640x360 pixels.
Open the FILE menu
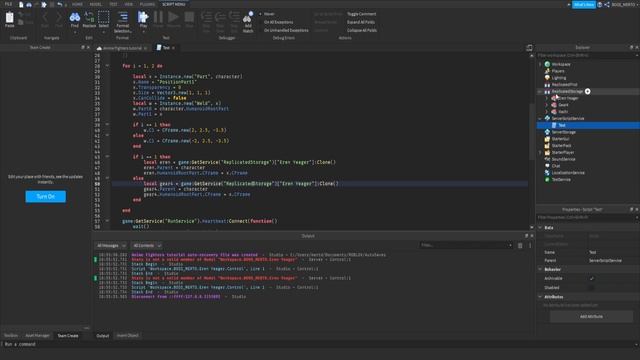click(8, 4)
